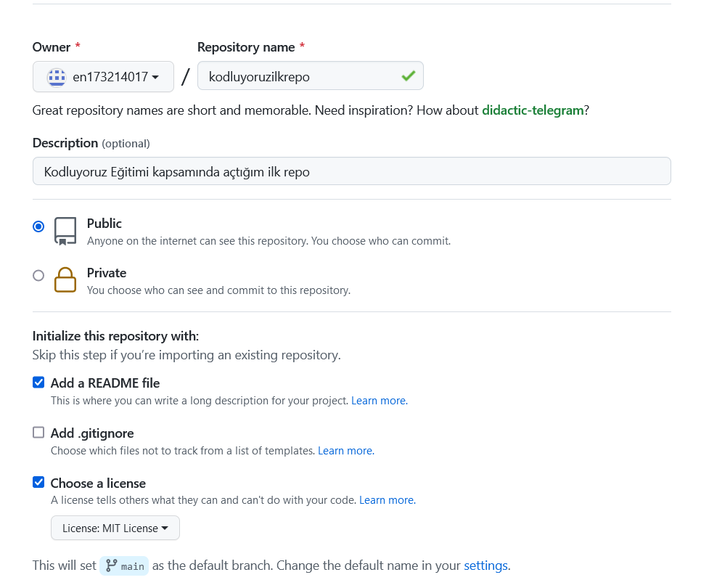The image size is (701, 588).
Task: Click the owner avatar identicon
Action: (57, 78)
